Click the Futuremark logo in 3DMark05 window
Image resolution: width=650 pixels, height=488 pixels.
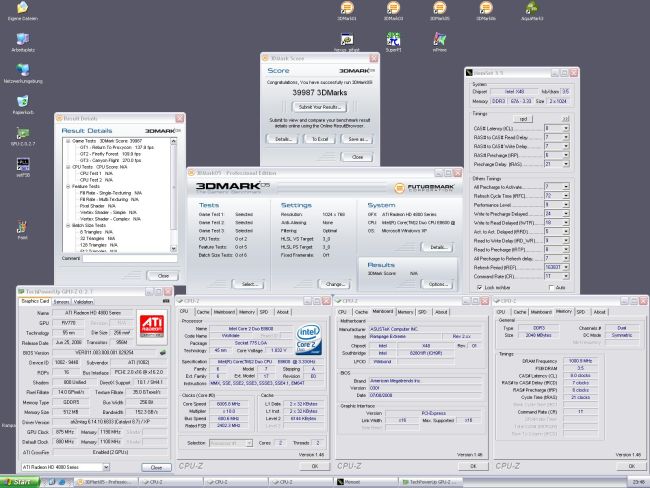click(424, 188)
